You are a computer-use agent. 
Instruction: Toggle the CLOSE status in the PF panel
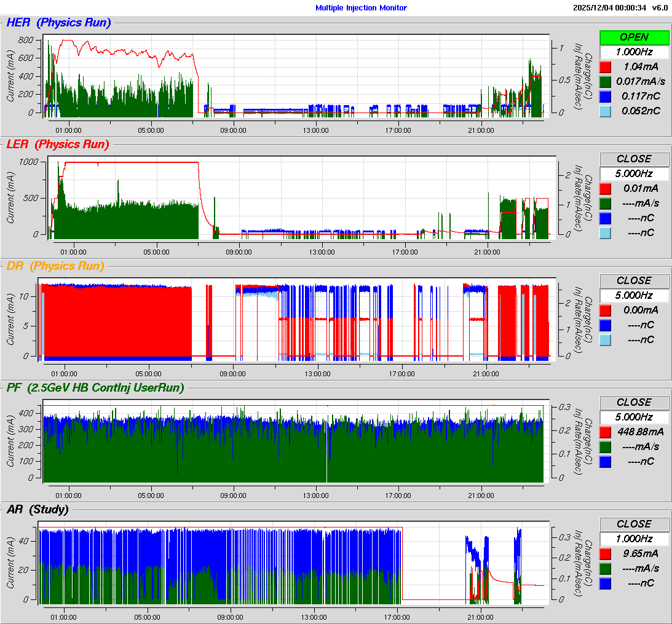(x=634, y=403)
